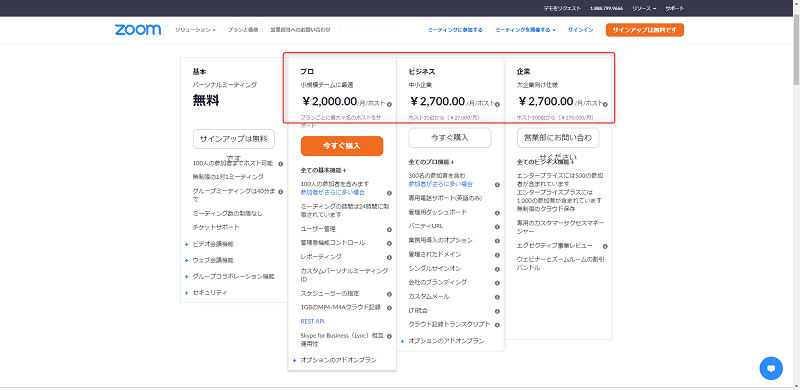Click サインイン in navigation
The image size is (800, 390).
[x=581, y=30]
